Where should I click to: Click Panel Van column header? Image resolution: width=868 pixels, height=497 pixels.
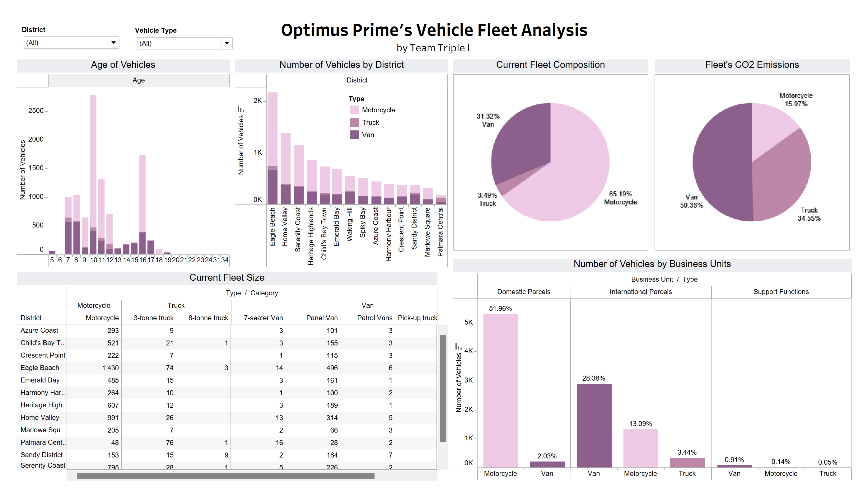pyautogui.click(x=322, y=318)
